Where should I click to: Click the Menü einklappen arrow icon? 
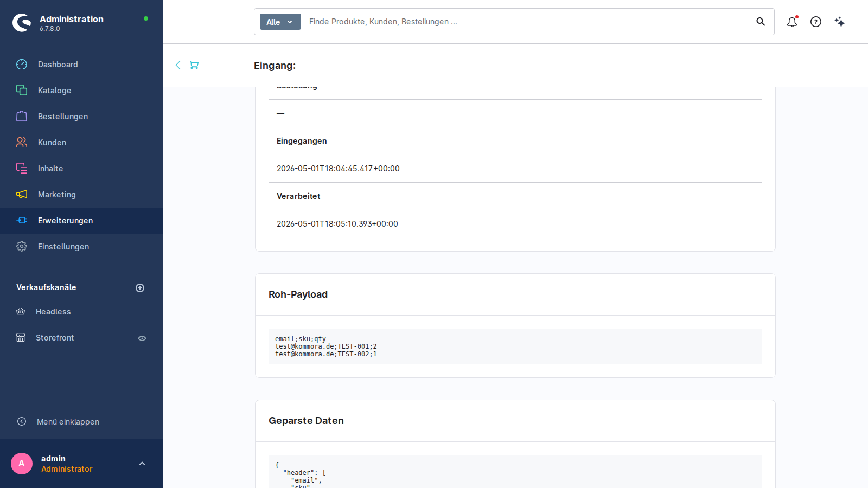point(22,421)
